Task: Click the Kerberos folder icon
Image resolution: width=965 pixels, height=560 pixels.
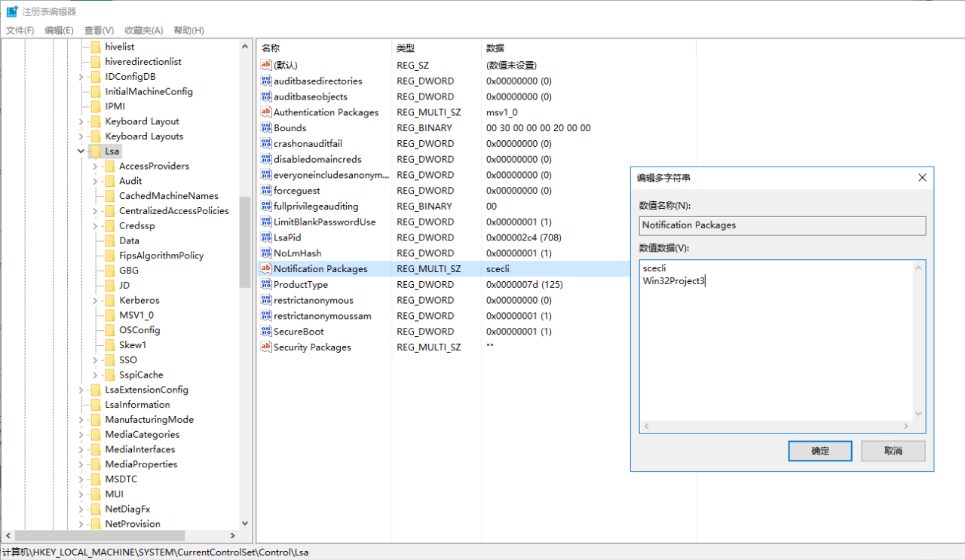Action: (109, 301)
